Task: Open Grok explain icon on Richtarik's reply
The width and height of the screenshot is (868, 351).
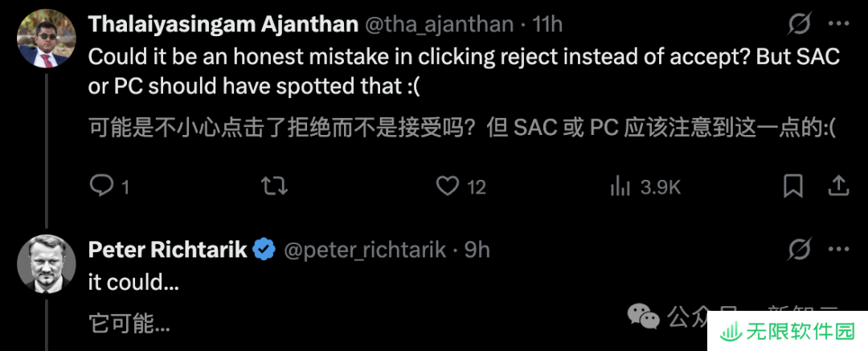Action: click(800, 251)
